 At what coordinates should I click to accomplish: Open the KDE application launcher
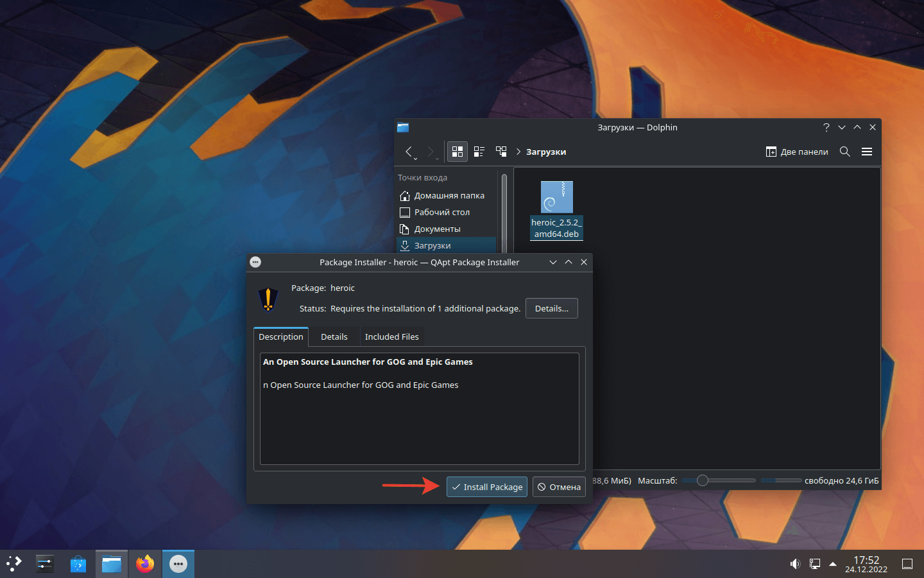tap(14, 564)
